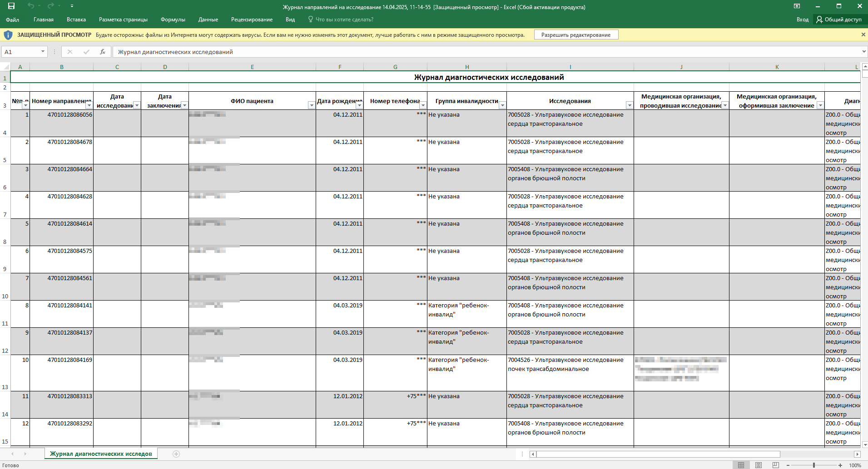Click the zoom out minus icon
Image resolution: width=868 pixels, height=469 pixels.
pos(788,465)
